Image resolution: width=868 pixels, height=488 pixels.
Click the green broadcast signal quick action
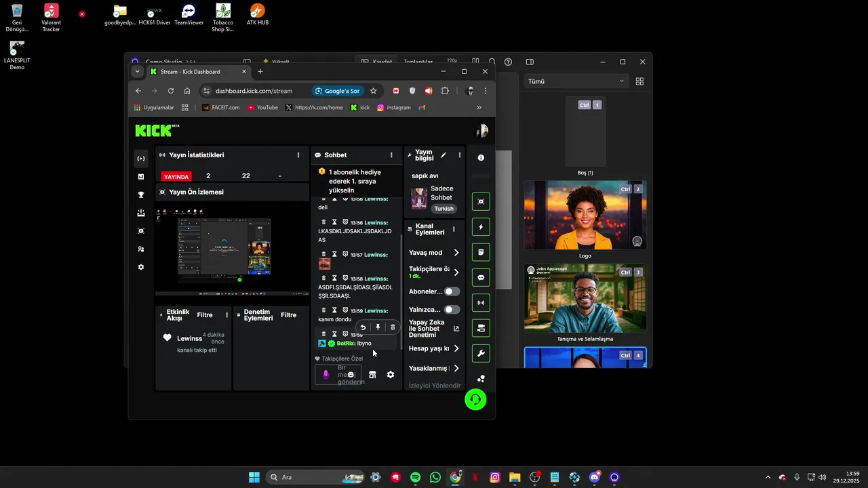click(481, 303)
